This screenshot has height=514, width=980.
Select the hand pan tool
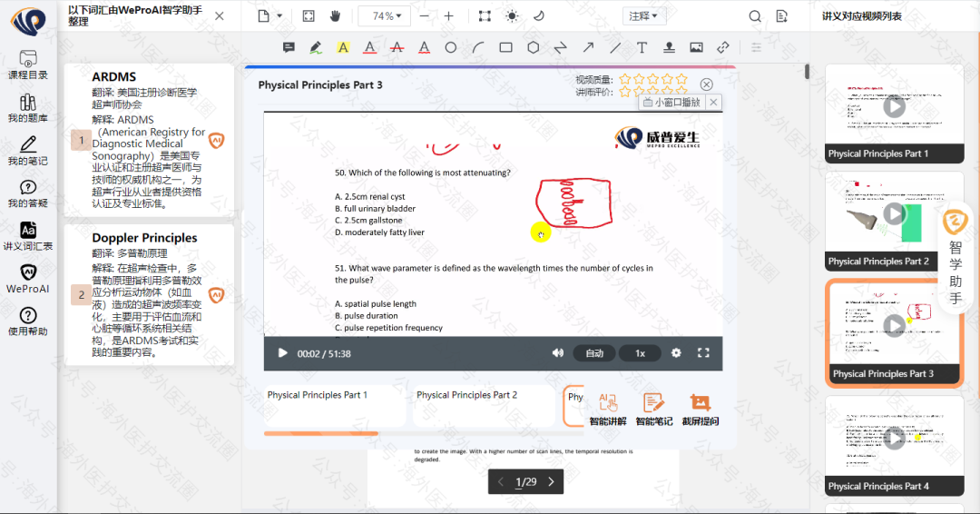click(x=335, y=15)
